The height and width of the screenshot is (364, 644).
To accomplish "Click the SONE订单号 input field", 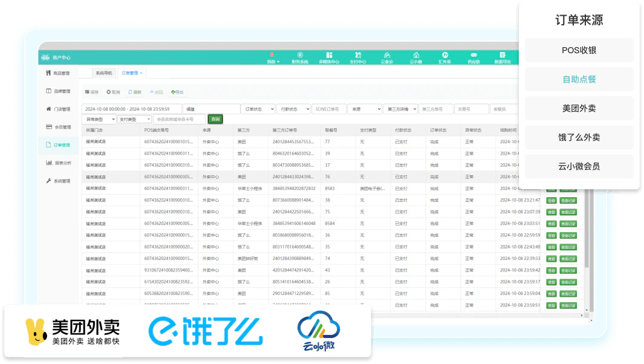I will click(328, 109).
